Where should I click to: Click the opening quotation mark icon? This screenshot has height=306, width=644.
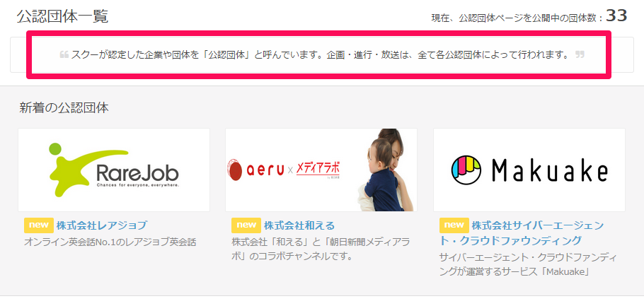click(64, 54)
